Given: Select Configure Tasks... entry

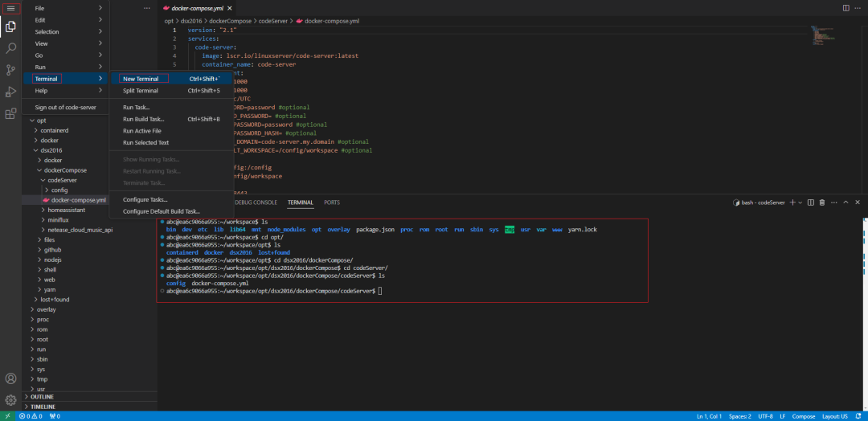Looking at the screenshot, I should [171, 199].
